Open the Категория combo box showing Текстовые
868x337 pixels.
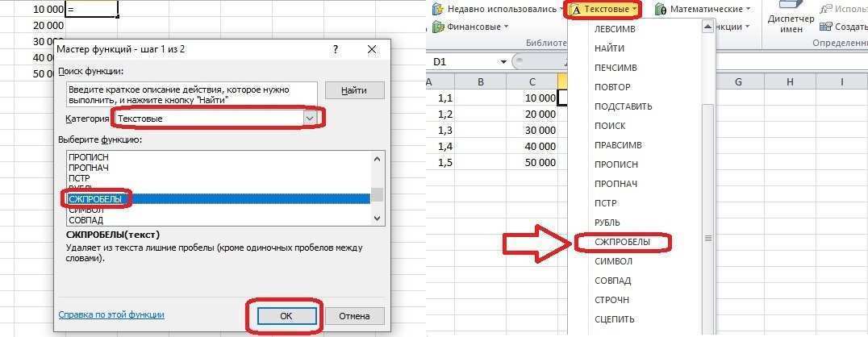[216, 119]
